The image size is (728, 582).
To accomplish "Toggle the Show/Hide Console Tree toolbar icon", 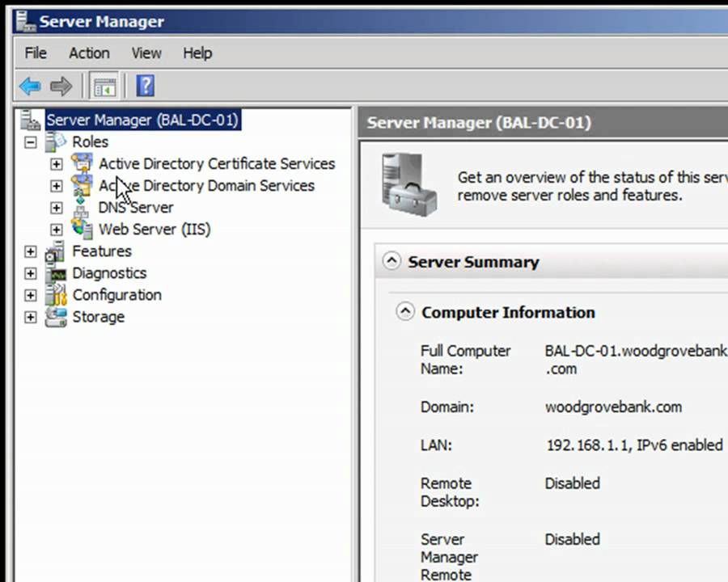I will pyautogui.click(x=104, y=86).
